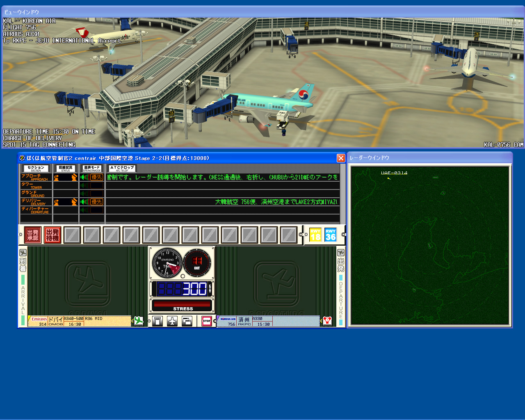
Task: Select the Emirates 314 arrival flight strip
Action: pyautogui.click(x=80, y=321)
